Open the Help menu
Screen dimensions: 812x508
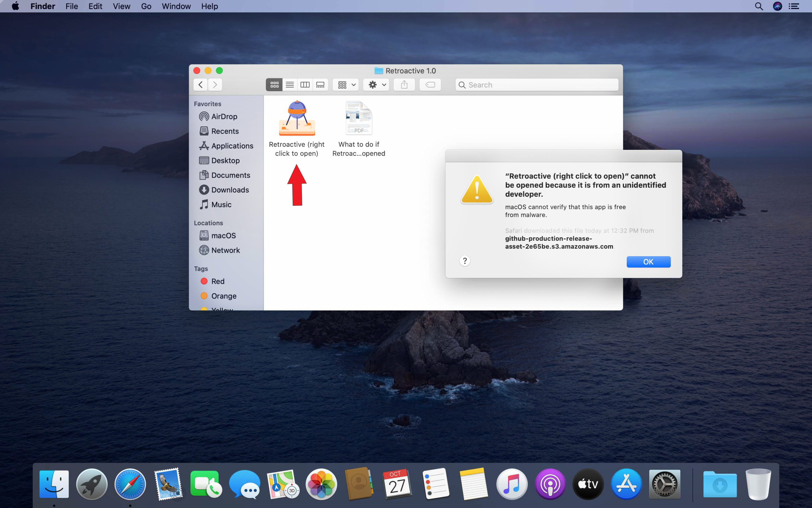click(x=210, y=6)
